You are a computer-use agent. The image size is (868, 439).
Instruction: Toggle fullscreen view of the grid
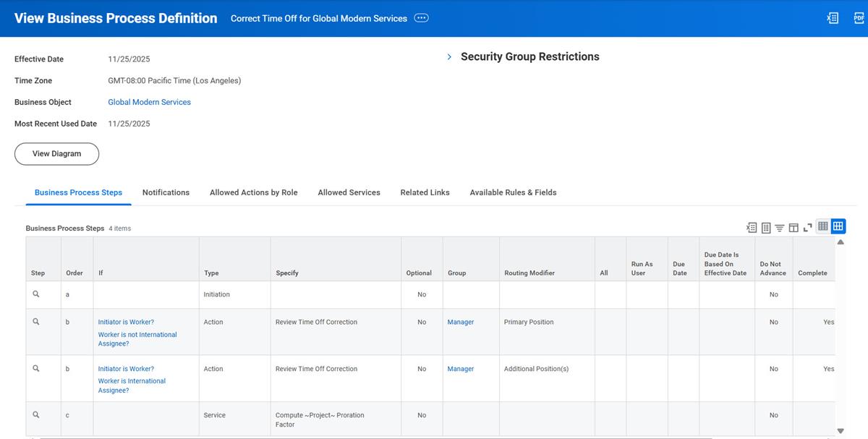tap(807, 227)
